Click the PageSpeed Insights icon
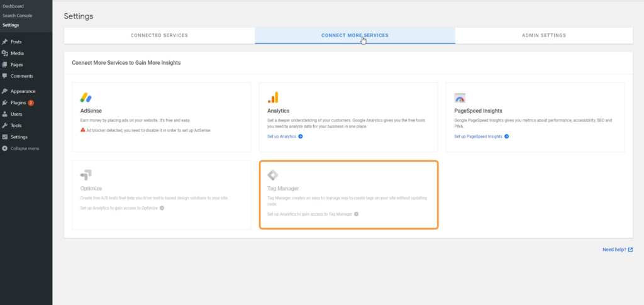Viewport: 644px width, 305px height. pos(460,98)
